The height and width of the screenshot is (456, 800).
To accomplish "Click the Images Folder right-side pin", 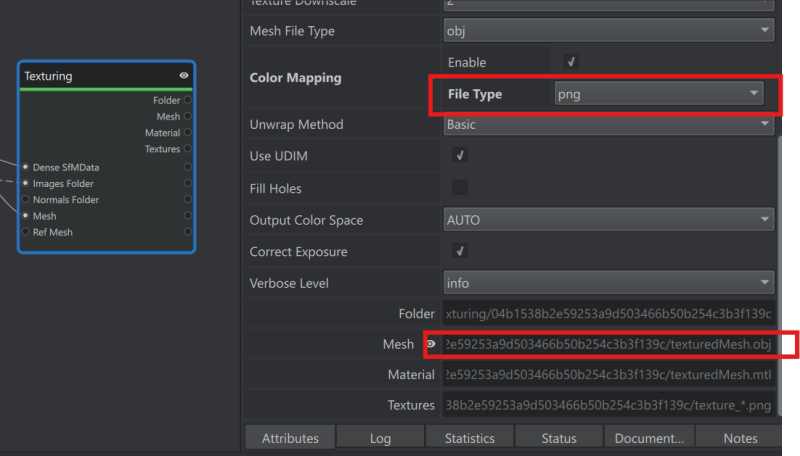I will (188, 183).
